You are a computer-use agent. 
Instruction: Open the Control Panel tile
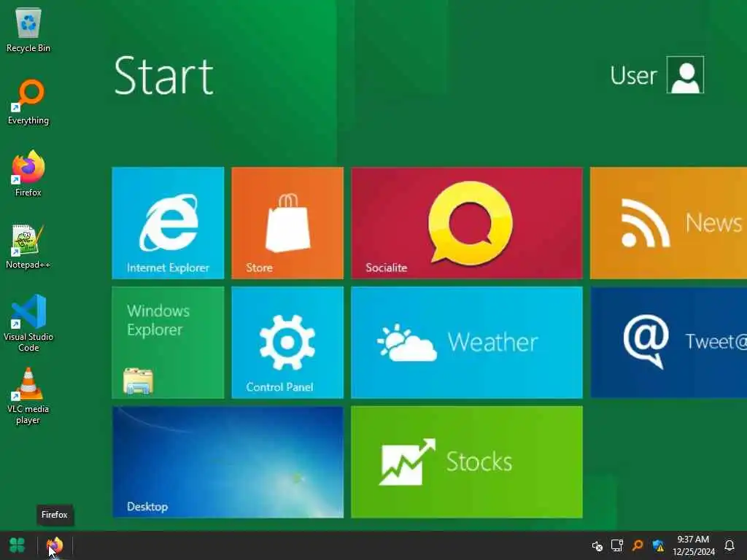287,343
